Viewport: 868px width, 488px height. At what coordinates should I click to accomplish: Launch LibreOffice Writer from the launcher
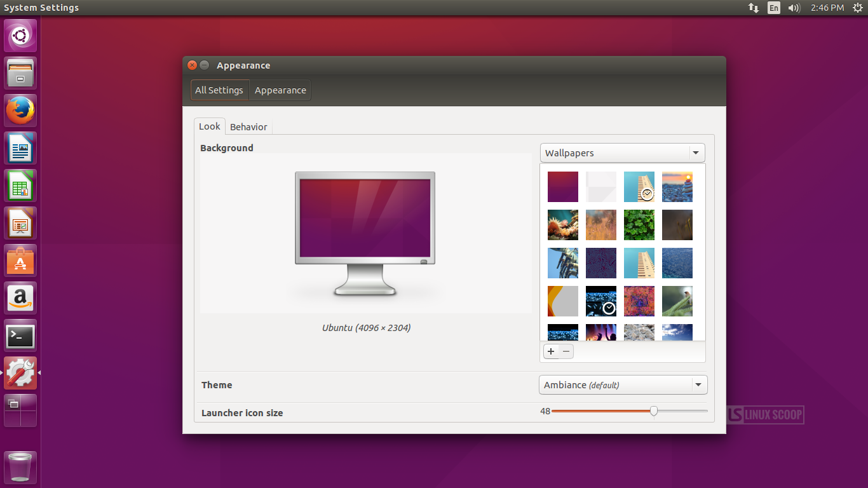coord(20,147)
